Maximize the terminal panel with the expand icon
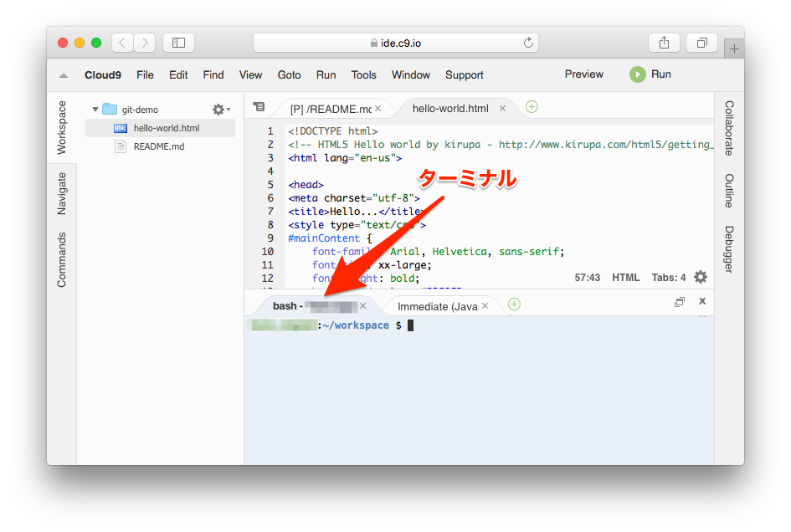791x532 pixels. tap(680, 302)
